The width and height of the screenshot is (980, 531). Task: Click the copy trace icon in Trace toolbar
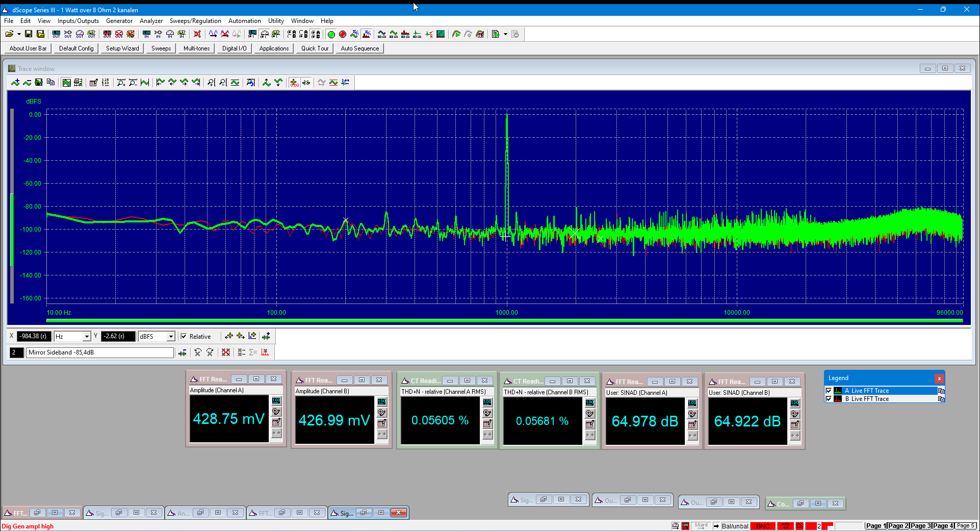click(50, 83)
